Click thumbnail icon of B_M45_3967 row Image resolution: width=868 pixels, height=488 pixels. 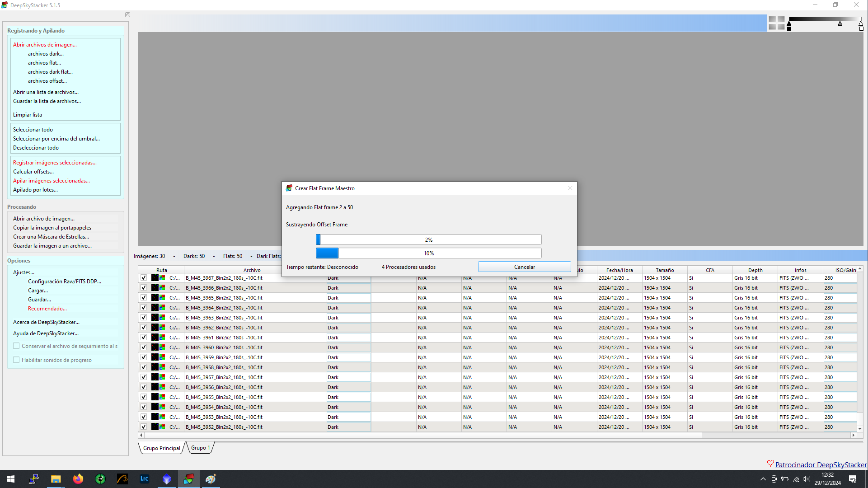(x=155, y=278)
